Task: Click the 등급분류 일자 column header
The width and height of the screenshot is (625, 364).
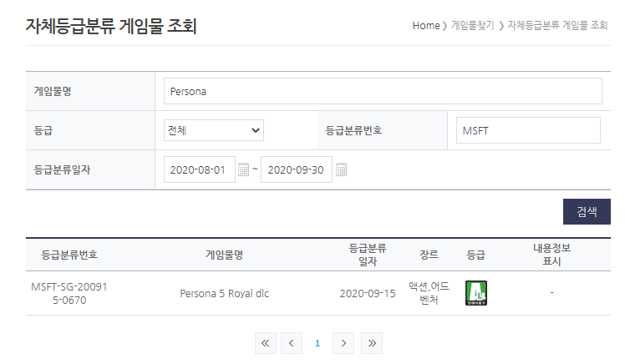Action: point(368,255)
